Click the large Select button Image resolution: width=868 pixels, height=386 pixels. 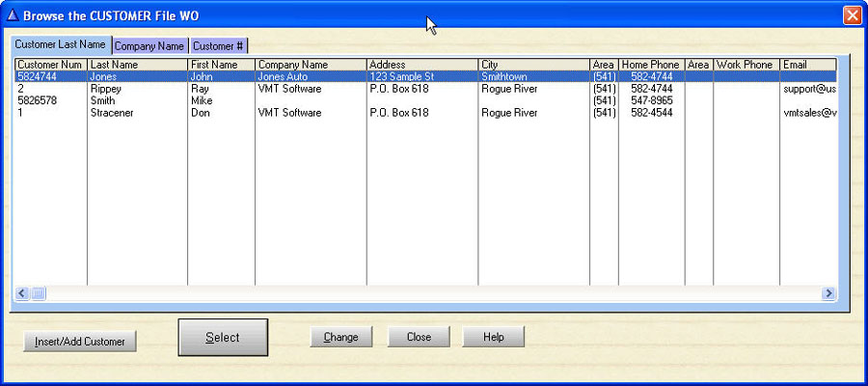(x=223, y=338)
